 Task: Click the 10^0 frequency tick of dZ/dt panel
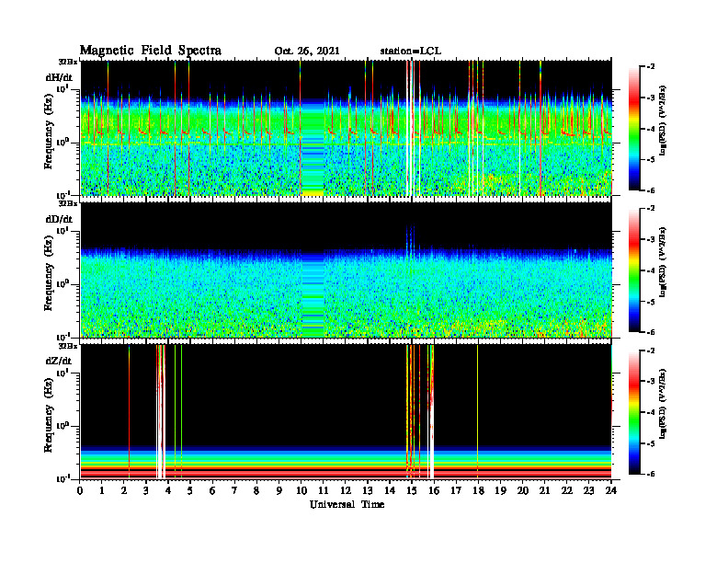click(x=63, y=425)
